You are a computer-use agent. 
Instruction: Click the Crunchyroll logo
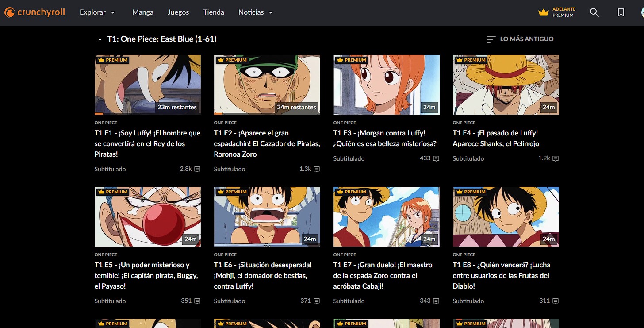[x=35, y=12]
